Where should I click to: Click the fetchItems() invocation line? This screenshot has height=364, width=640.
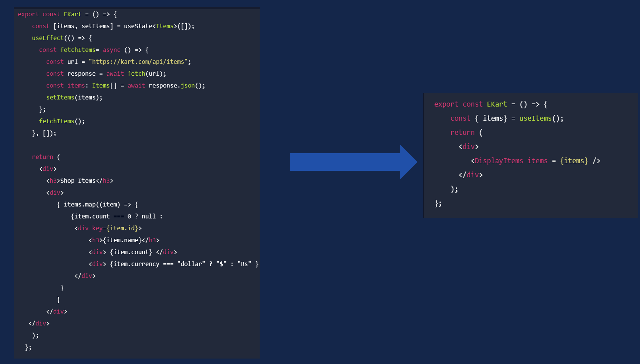tap(62, 121)
